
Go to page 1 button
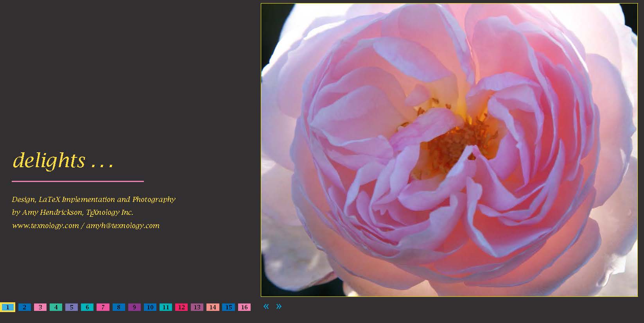click(x=7, y=307)
